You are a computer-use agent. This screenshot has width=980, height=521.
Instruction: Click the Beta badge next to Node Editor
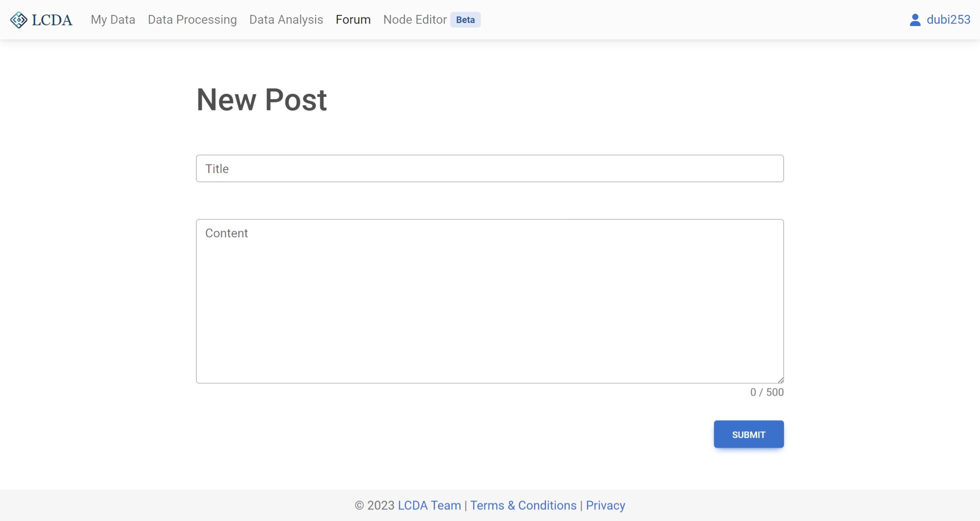(465, 20)
